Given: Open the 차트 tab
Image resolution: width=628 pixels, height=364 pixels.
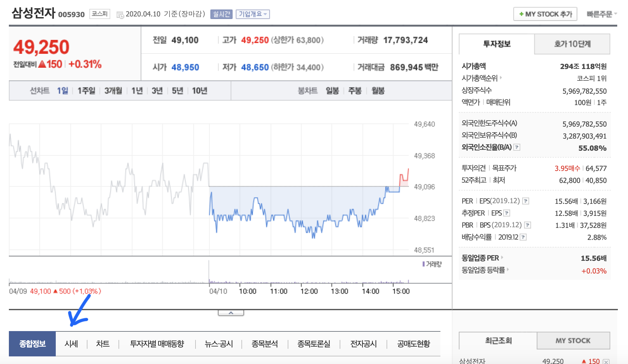Looking at the screenshot, I should (103, 344).
